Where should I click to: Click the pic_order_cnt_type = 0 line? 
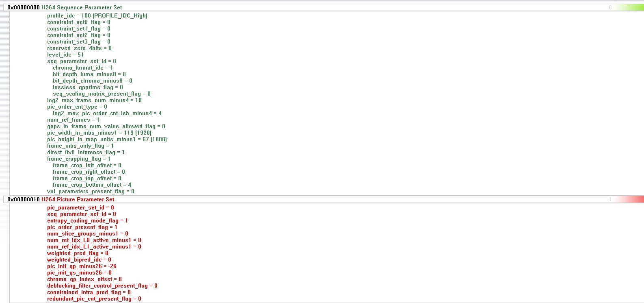pyautogui.click(x=77, y=107)
